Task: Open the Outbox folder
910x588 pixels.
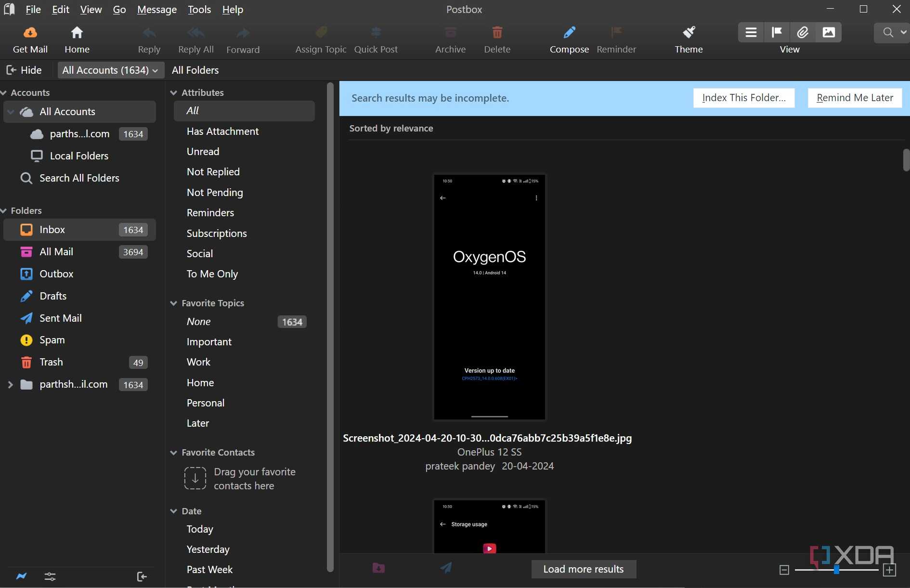Action: (x=79, y=274)
